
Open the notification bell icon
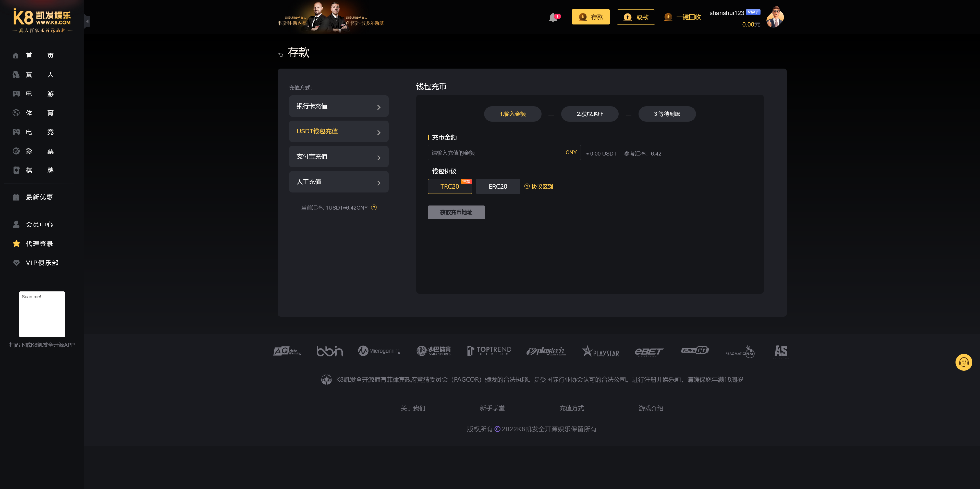pyautogui.click(x=554, y=18)
